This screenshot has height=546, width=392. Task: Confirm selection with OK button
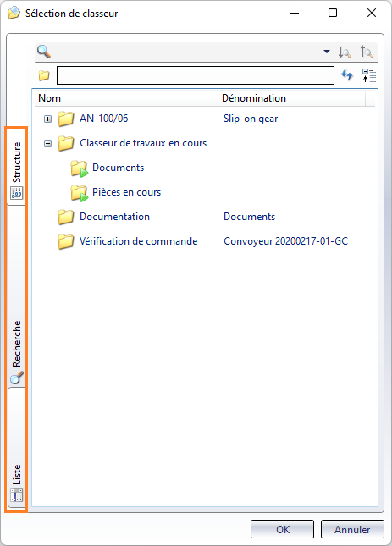[282, 529]
